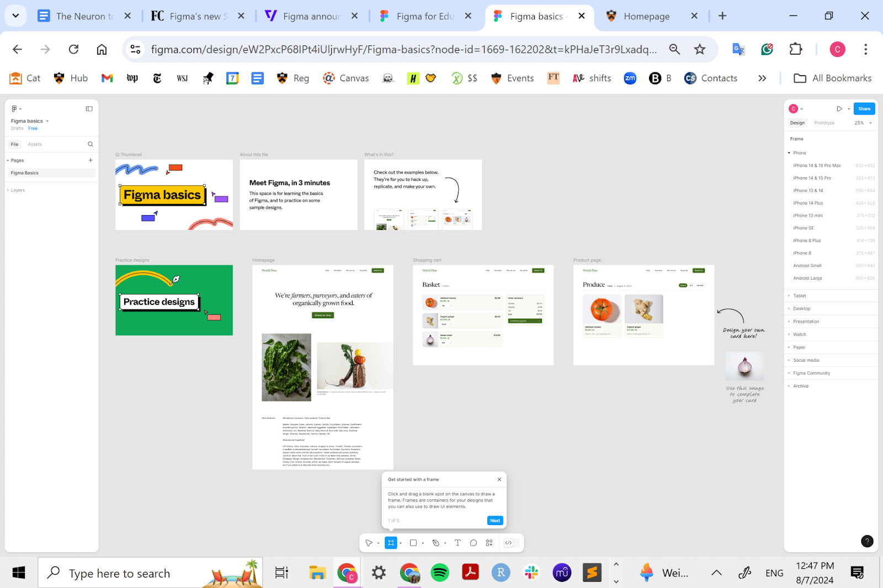Select the Comment tool

tap(474, 543)
